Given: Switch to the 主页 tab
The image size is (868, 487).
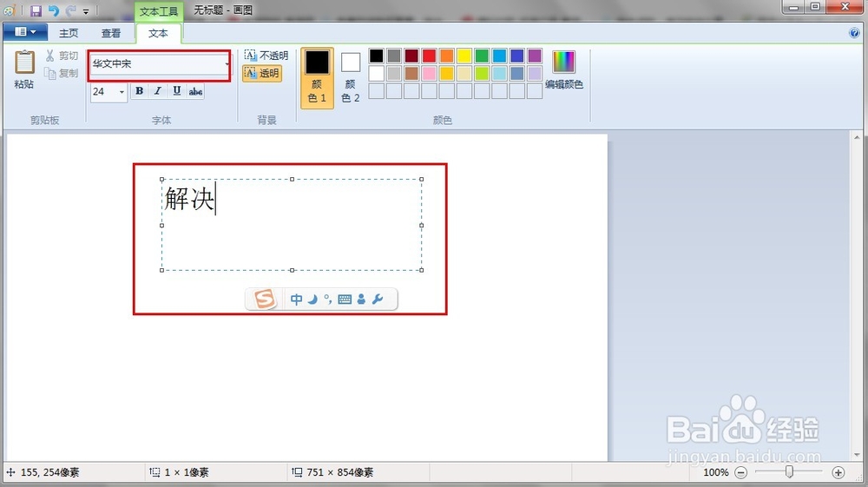Looking at the screenshot, I should click(x=69, y=33).
